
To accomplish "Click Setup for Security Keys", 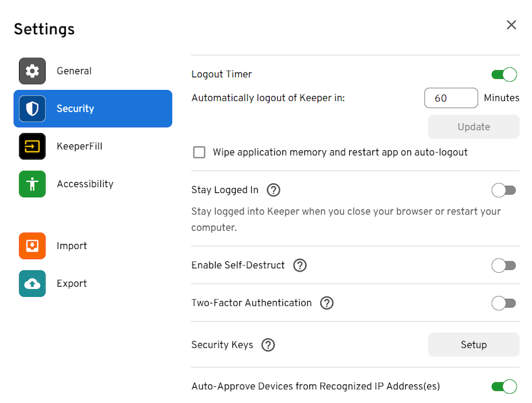I will click(473, 344).
